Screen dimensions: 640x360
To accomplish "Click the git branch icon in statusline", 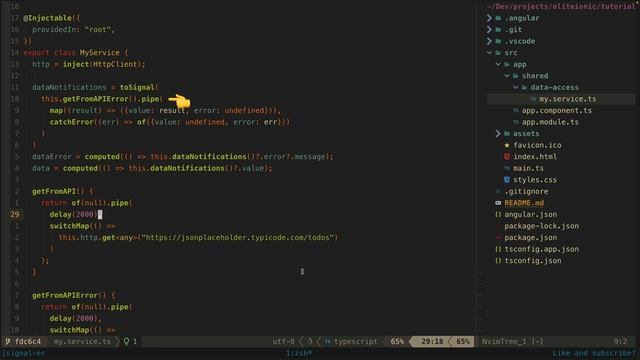I will [x=8, y=341].
